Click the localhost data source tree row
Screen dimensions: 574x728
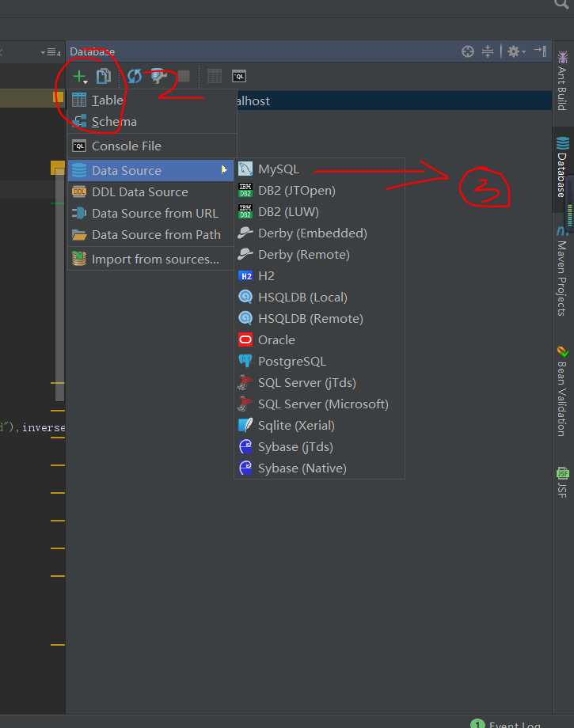coord(393,100)
